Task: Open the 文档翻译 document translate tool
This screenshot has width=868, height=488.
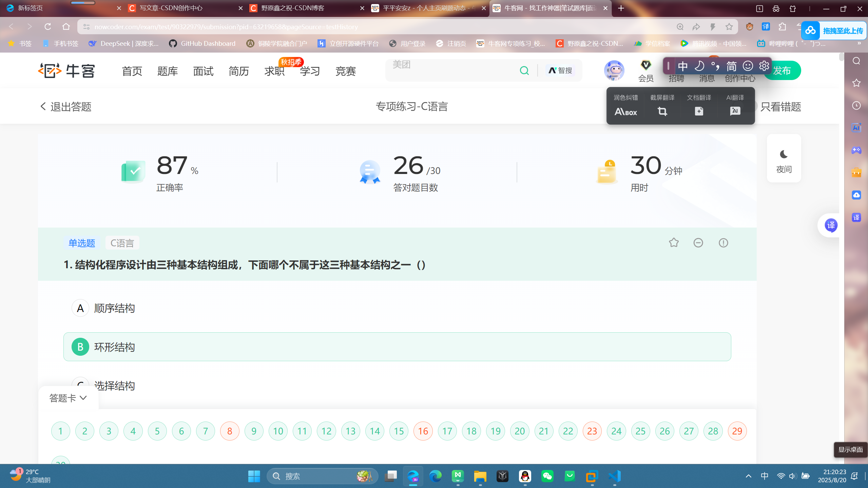Action: pyautogui.click(x=699, y=106)
